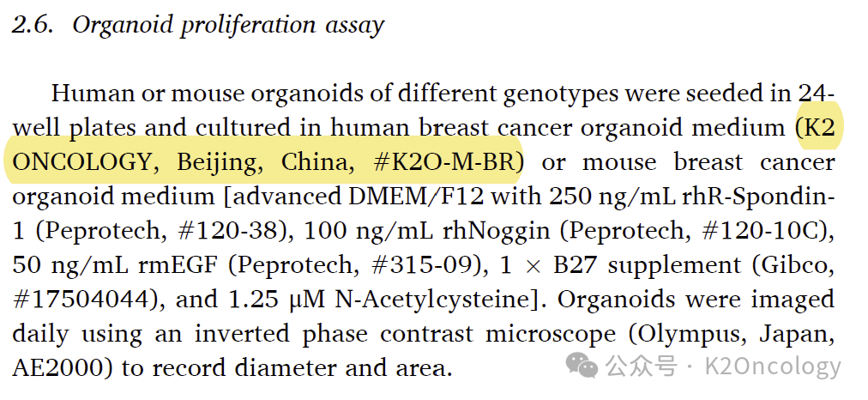The height and width of the screenshot is (400, 868).
Task: Click the word 'rmEGF'
Action: [179, 265]
